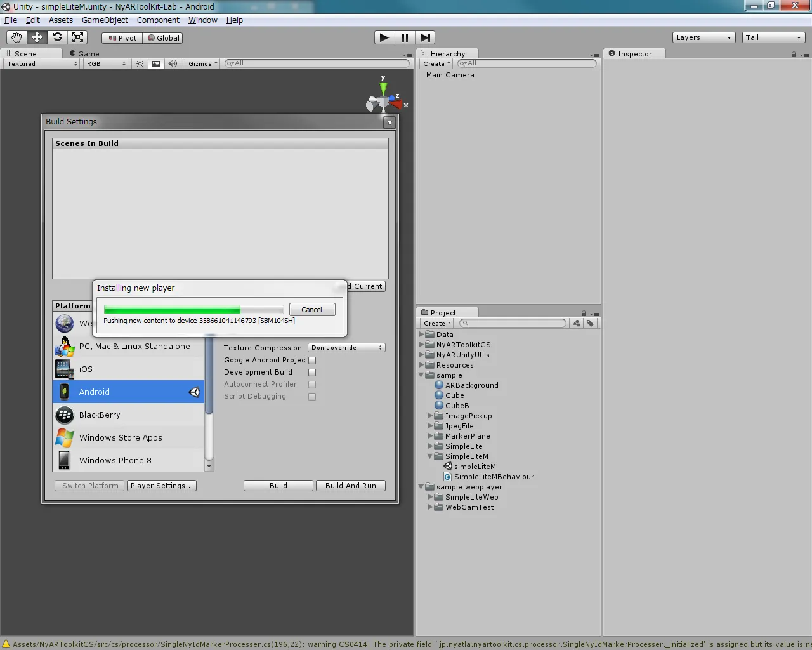Click the Windows Phone 8 icon
The height and width of the screenshot is (650, 812).
coord(65,460)
